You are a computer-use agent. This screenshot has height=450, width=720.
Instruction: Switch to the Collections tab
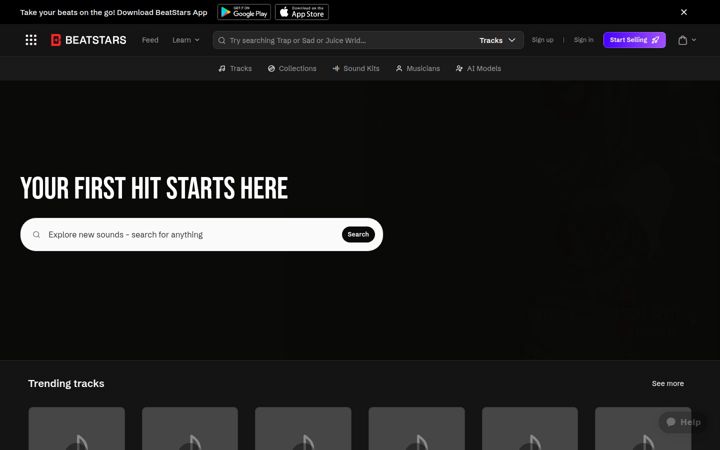click(x=292, y=68)
